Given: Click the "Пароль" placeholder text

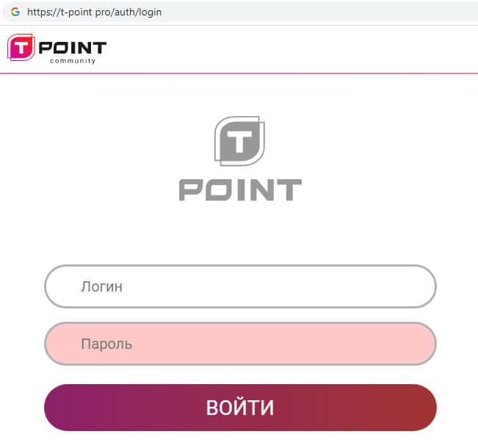Looking at the screenshot, I should click(106, 344).
